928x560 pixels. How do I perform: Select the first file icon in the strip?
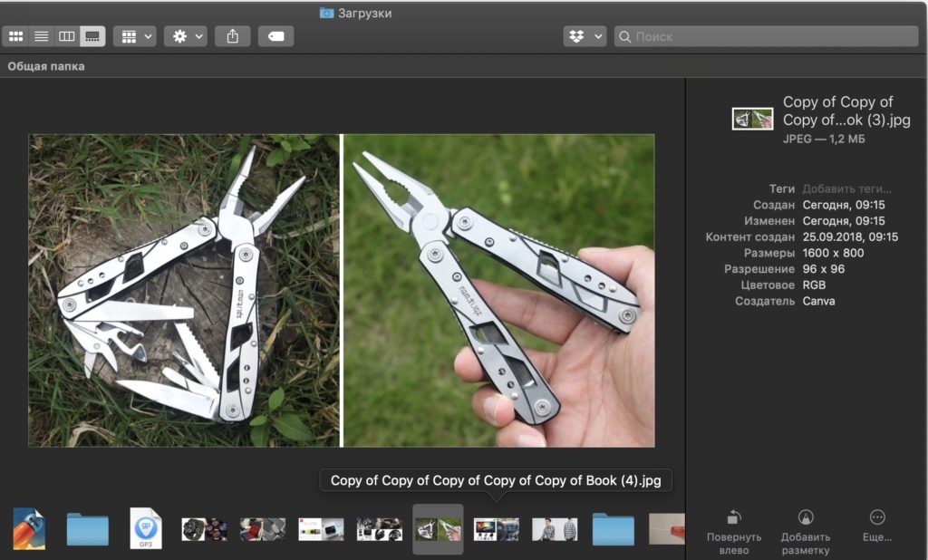tap(29, 529)
